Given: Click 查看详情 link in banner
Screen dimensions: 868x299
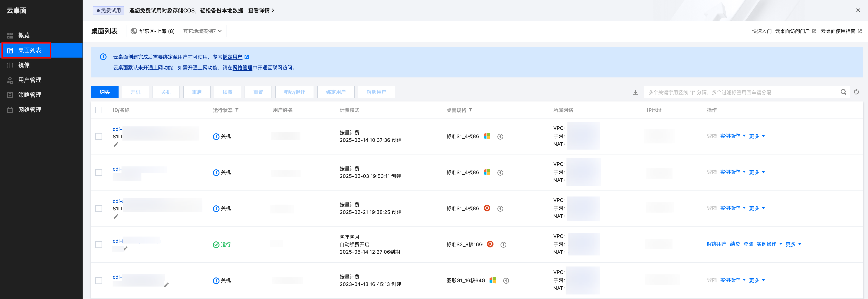Looking at the screenshot, I should (261, 10).
